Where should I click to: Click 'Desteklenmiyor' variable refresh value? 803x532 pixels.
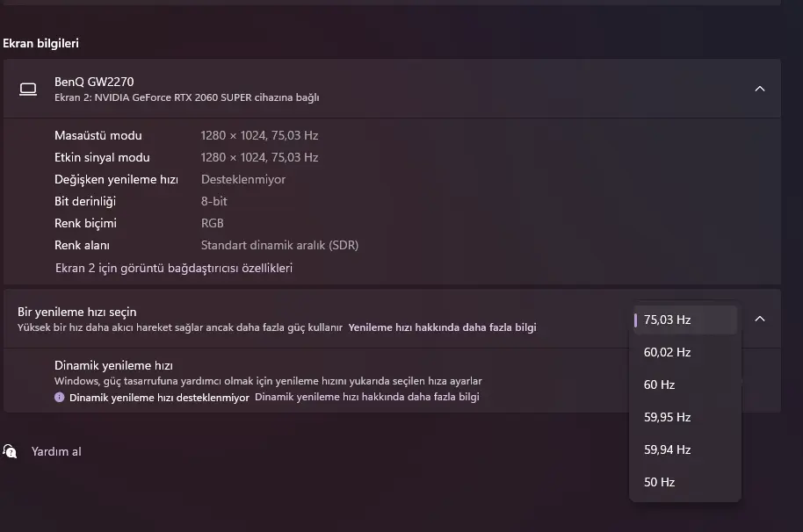(243, 180)
